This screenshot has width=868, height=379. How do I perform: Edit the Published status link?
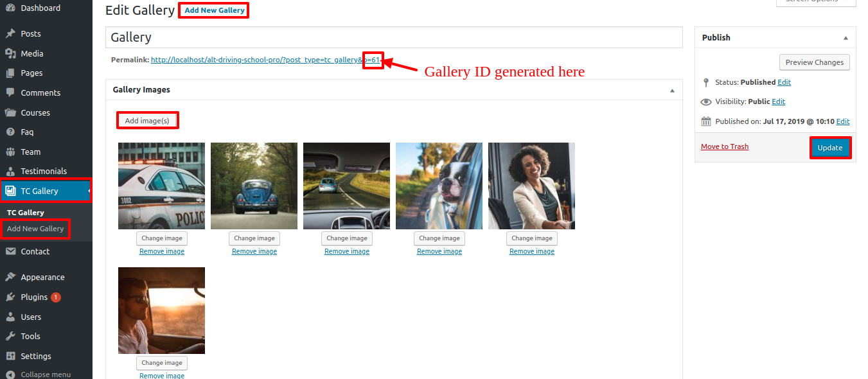coord(784,82)
